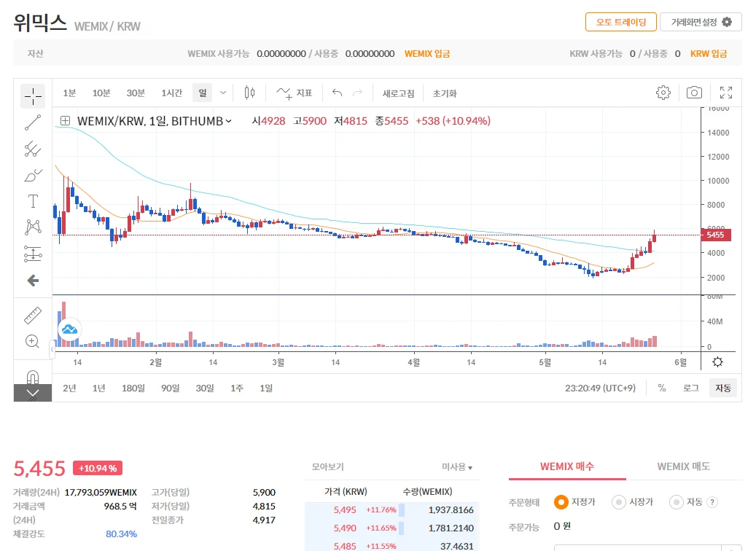
Task: Open the 지표 indicators menu
Action: 294,93
